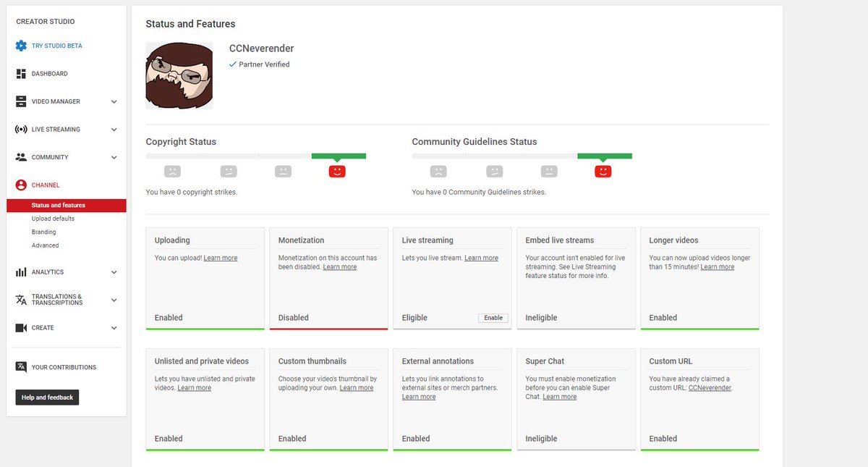868x467 pixels.
Task: Click the green Copyright Status bar segment
Action: pyautogui.click(x=339, y=156)
